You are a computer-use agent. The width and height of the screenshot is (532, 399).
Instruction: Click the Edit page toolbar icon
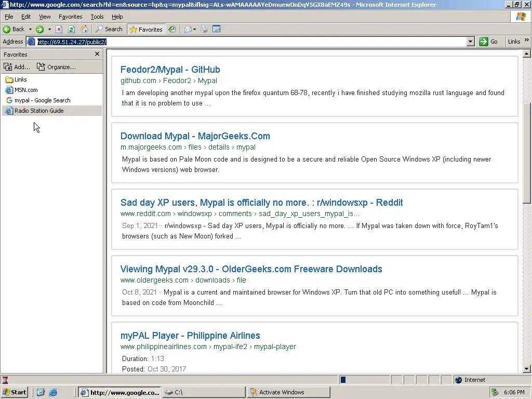[x=217, y=29]
